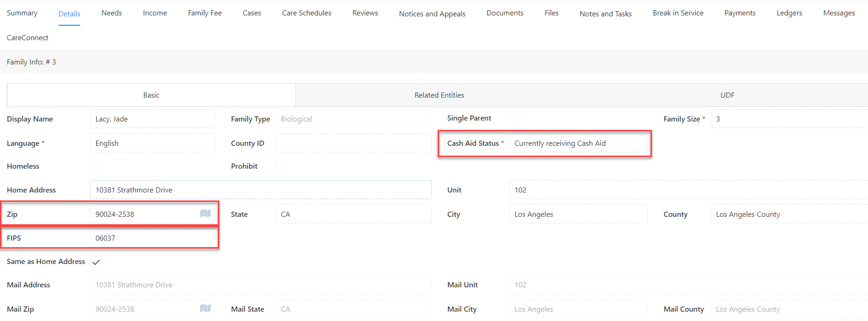868x321 pixels.
Task: Open the Care Schedules tab
Action: click(307, 13)
